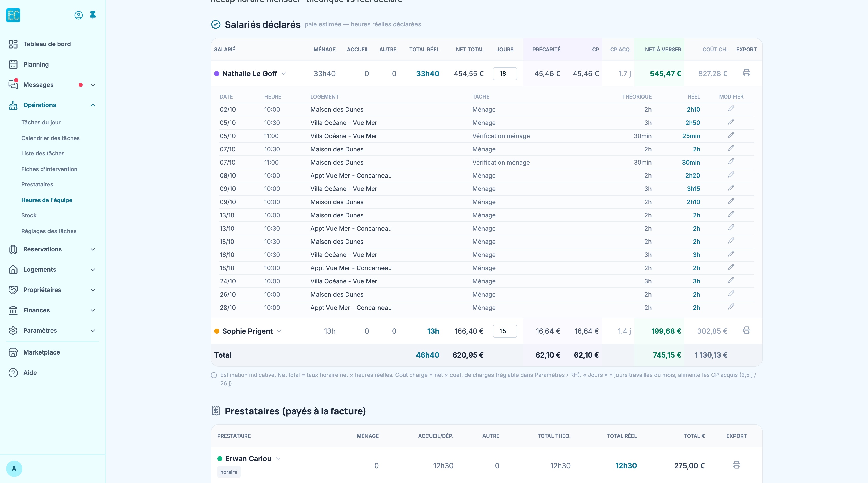Image resolution: width=868 pixels, height=483 pixels.
Task: Open the Stock page
Action: point(29,215)
